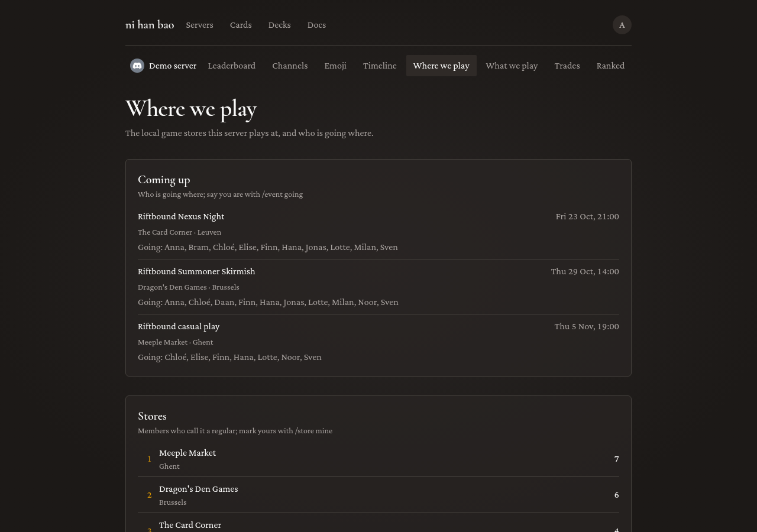Switch to the Leaderboard tab
The image size is (757, 532).
[232, 66]
